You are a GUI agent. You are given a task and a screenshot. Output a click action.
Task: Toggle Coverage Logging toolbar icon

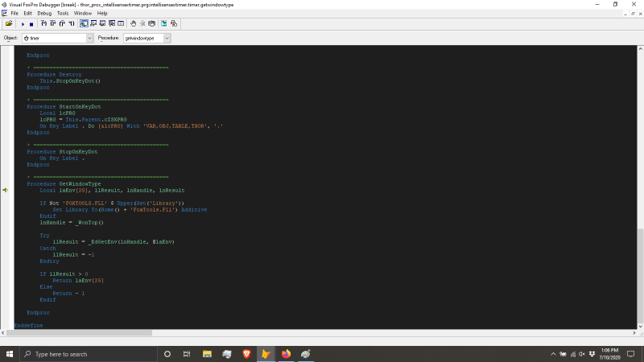pos(164,24)
